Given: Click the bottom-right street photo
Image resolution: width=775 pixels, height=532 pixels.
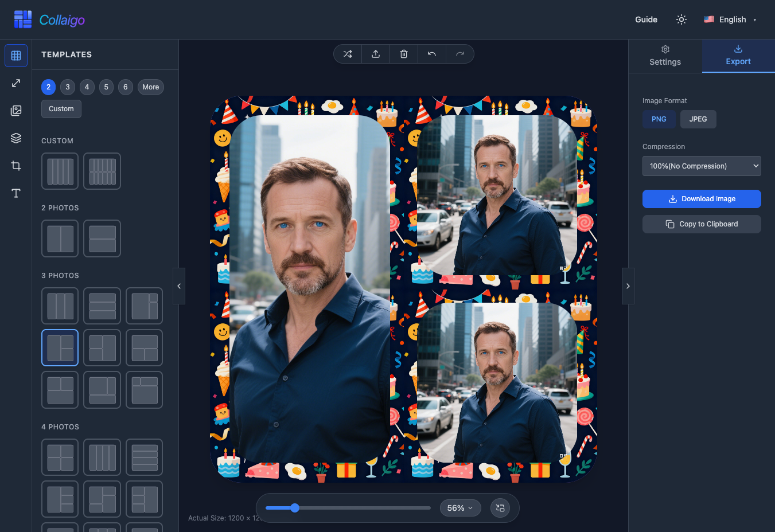Looking at the screenshot, I should click(x=497, y=382).
